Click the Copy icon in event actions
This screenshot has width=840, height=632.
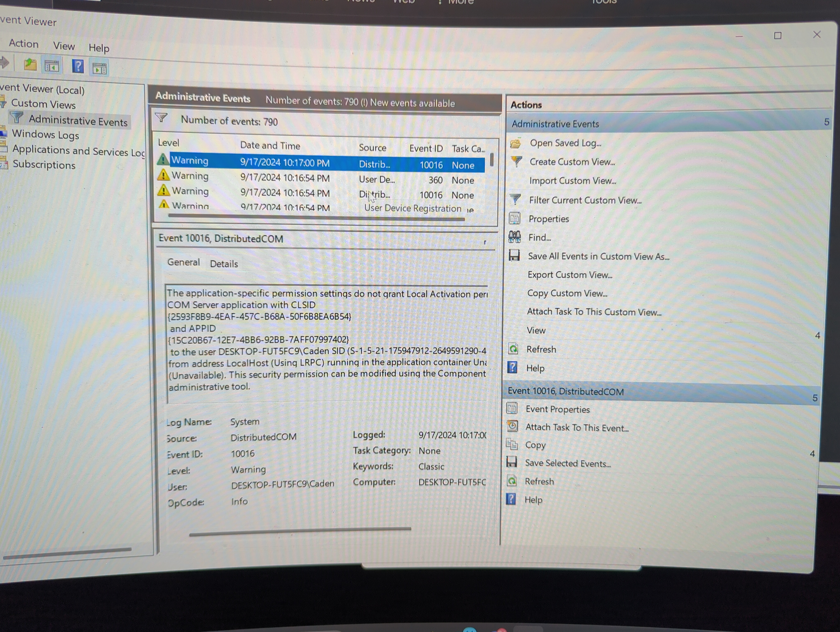[512, 444]
